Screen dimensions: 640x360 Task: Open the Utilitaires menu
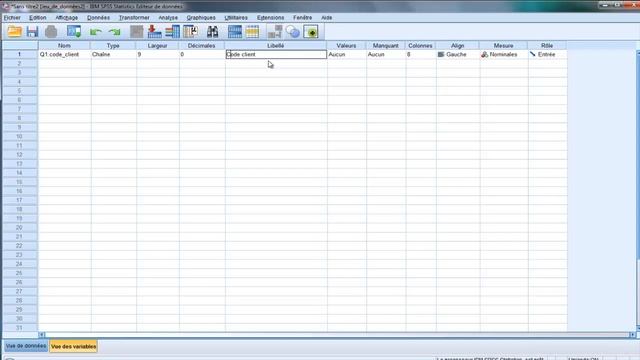(236, 18)
